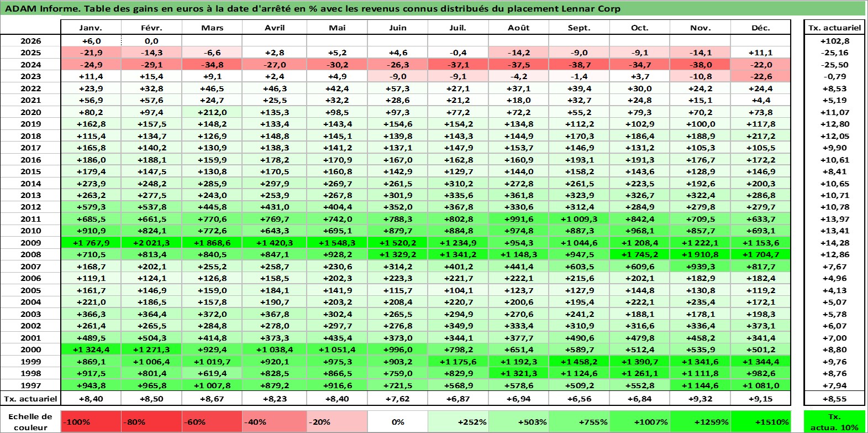Viewport: 868px width, 433px height.
Task: Click the 2026 Févr. cell showing 0,0
Action: pos(151,41)
